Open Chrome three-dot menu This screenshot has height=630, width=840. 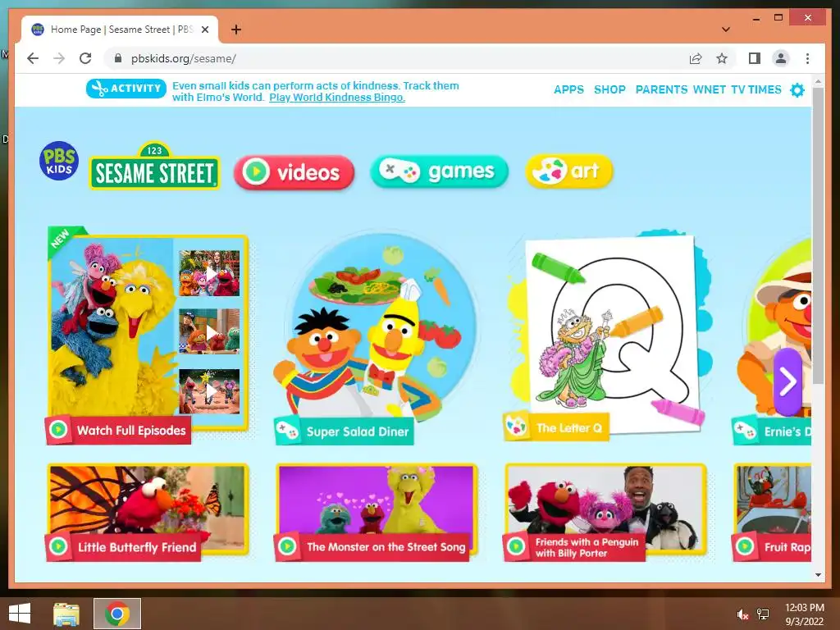point(807,58)
